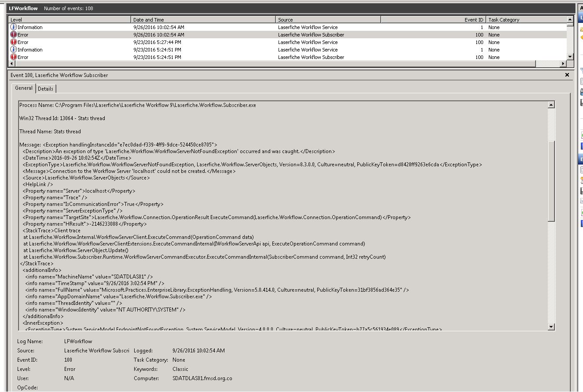Click the Computer value SDATDLAS01.fmsd.org.co
The image size is (583, 392).
tap(202, 378)
